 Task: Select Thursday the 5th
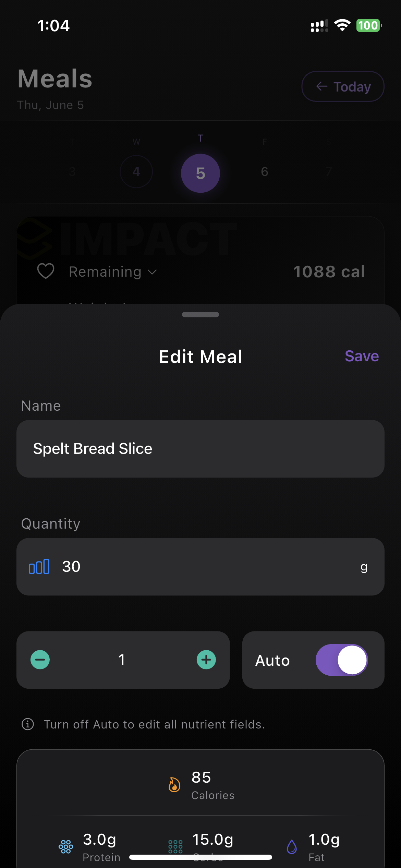pos(200,173)
